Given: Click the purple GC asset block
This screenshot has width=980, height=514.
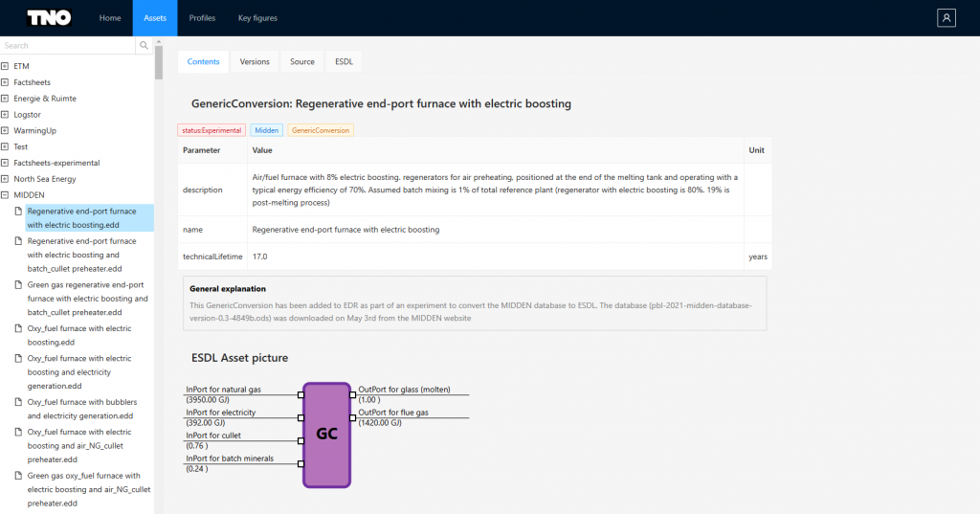Looking at the screenshot, I should coord(326,435).
